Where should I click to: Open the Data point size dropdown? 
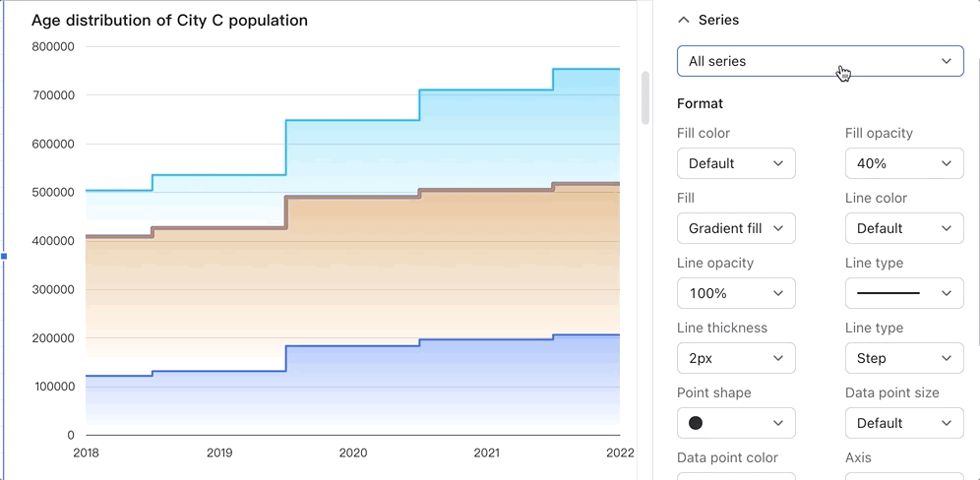pos(903,423)
